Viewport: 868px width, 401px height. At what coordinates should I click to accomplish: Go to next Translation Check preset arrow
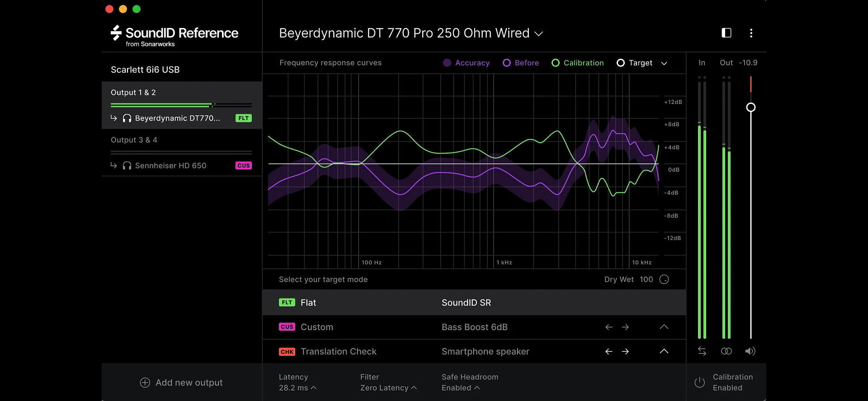[625, 351]
